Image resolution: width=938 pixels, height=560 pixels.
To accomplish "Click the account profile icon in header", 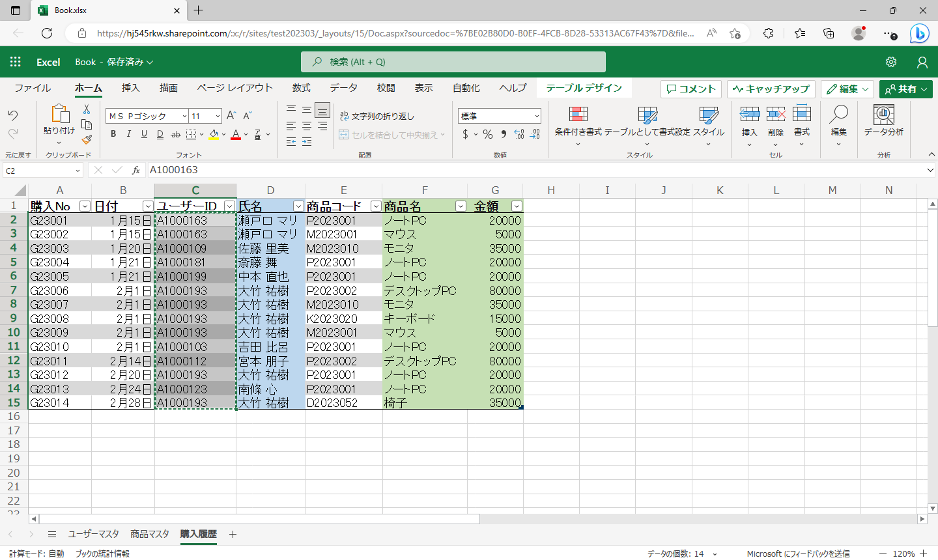I will (922, 62).
